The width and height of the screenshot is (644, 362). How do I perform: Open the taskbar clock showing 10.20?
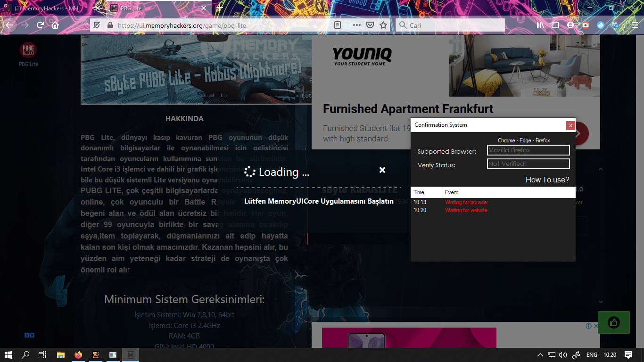[x=610, y=355]
